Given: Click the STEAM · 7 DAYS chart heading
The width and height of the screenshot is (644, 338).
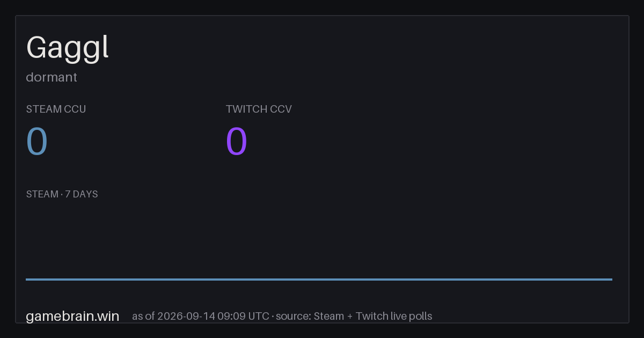Looking at the screenshot, I should pyautogui.click(x=62, y=194).
